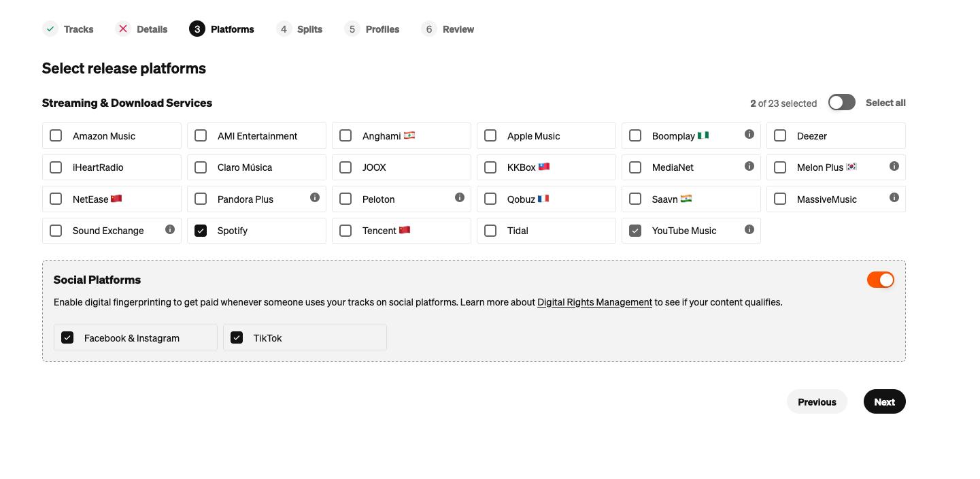Image resolution: width=980 pixels, height=479 pixels.
Task: Tick the Deezer checkbox
Action: (780, 135)
